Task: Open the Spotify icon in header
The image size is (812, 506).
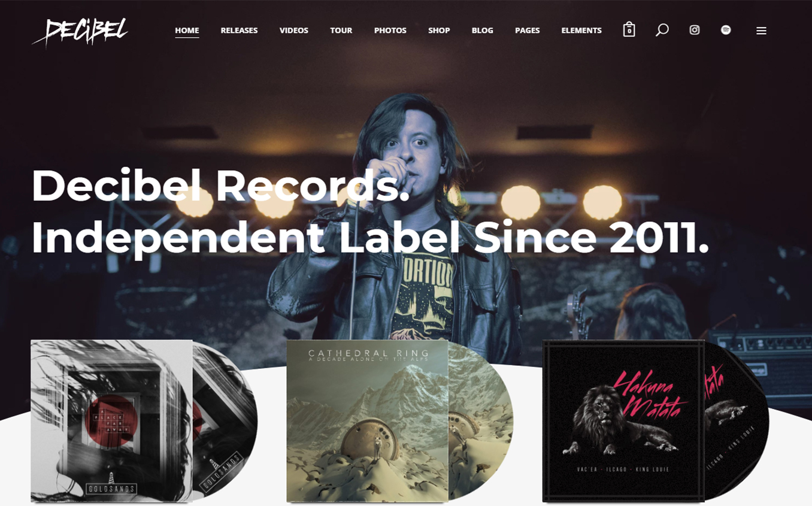Action: pos(726,30)
